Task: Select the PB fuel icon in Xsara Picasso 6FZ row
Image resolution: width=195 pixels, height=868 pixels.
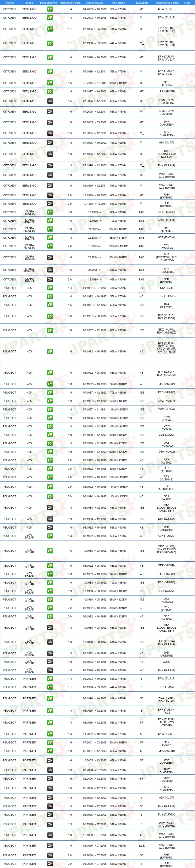Action: tap(50, 238)
